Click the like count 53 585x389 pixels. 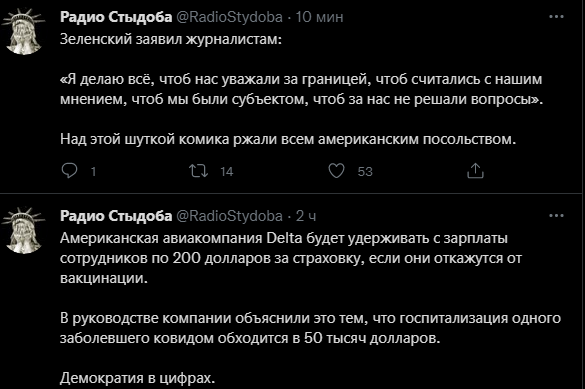click(365, 172)
